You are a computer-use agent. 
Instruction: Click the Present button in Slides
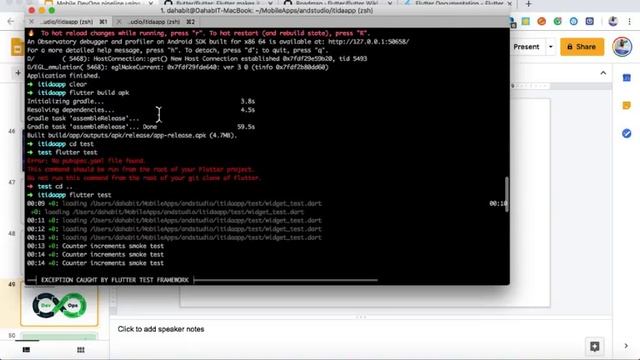point(526,47)
